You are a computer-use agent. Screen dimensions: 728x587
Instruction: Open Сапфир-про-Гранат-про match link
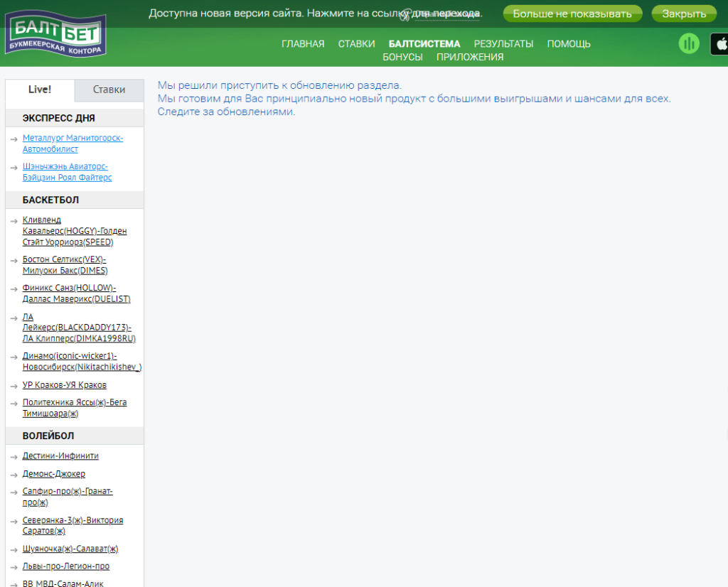[68, 497]
